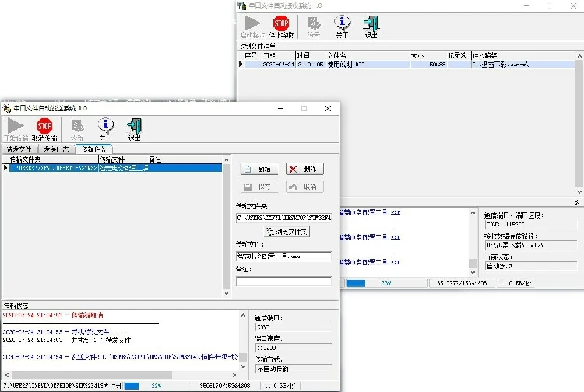Click the sender progress bar at 22%

tap(157, 386)
